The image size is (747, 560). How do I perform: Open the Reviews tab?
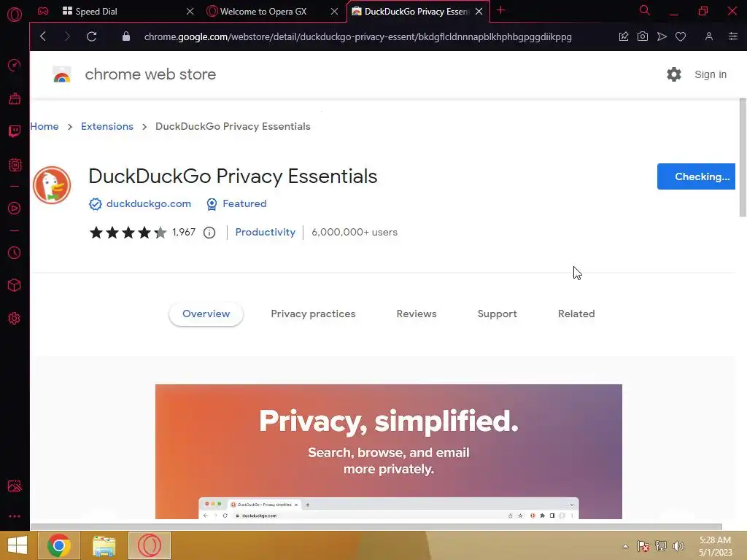[x=417, y=314]
